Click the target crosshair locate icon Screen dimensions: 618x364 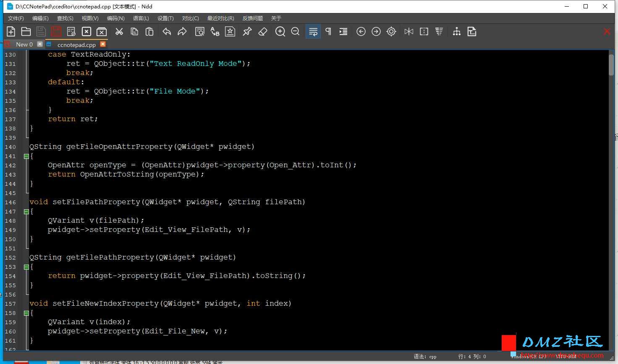click(x=391, y=31)
